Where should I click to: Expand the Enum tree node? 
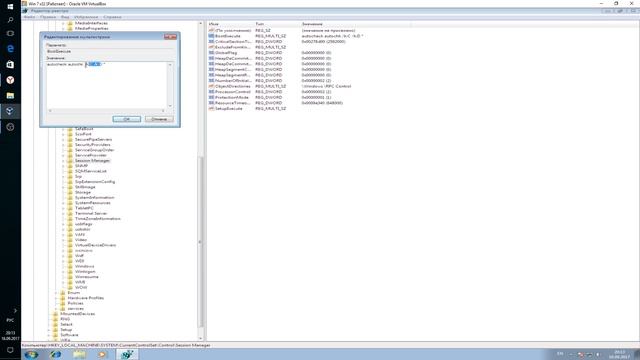click(x=56, y=293)
